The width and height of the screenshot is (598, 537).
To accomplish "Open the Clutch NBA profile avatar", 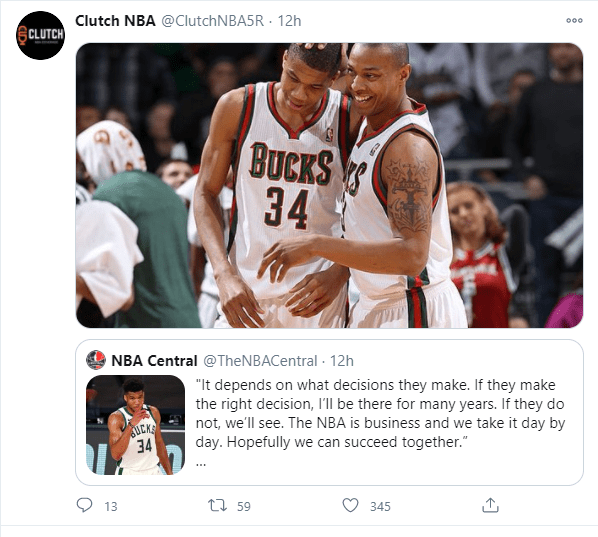I will [x=40, y=35].
